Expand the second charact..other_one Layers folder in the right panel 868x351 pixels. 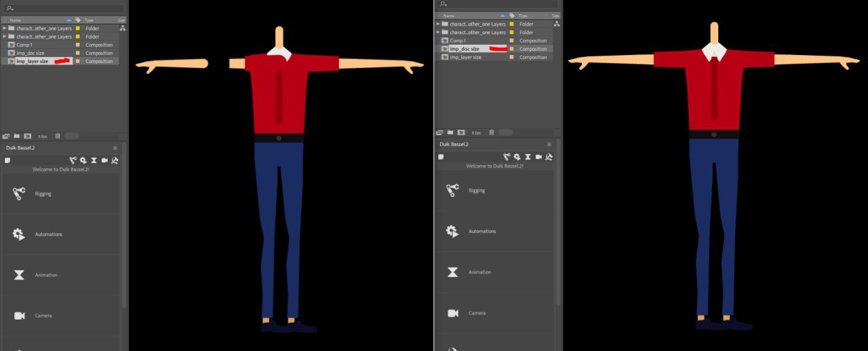point(438,33)
